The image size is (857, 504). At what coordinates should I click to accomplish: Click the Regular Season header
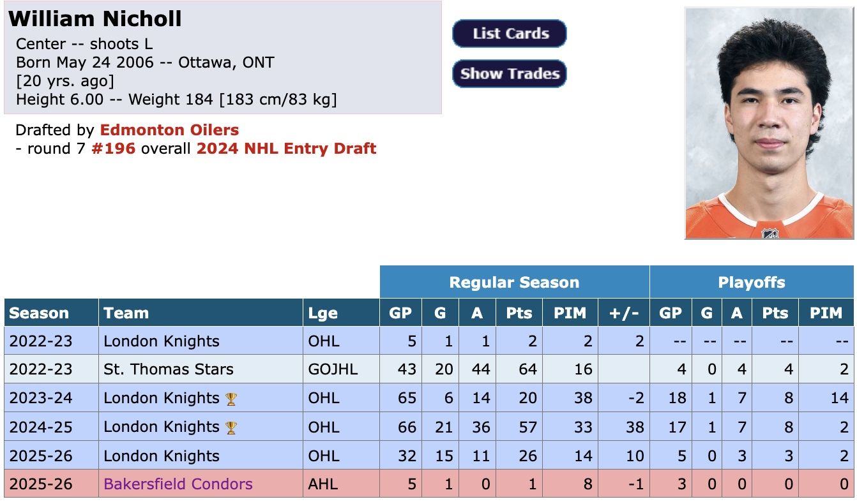tap(514, 282)
